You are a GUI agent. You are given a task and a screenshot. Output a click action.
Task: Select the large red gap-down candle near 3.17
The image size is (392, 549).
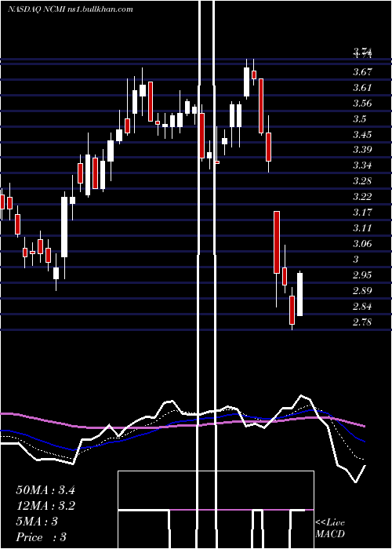pyautogui.click(x=277, y=242)
